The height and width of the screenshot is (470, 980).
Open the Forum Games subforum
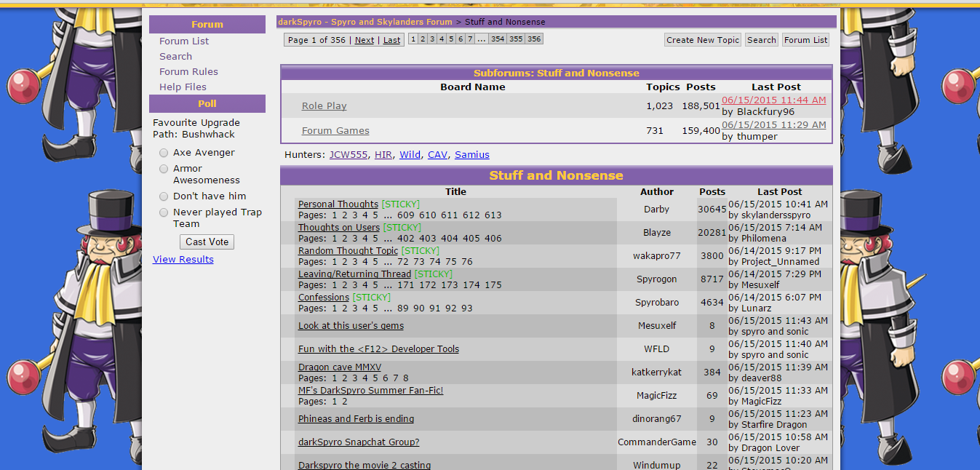pos(335,131)
